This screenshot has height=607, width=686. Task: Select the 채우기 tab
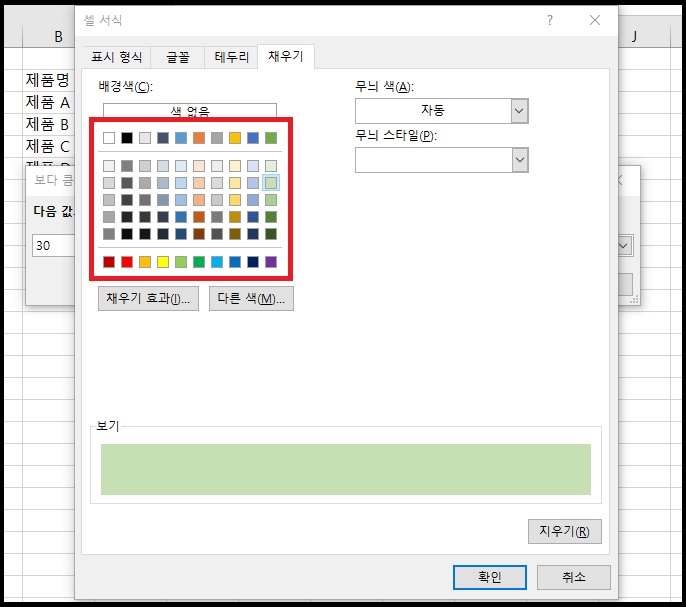click(x=286, y=56)
